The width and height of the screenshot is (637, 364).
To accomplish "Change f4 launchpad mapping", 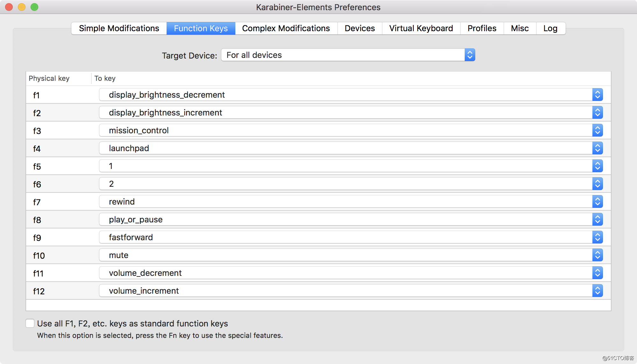I will pos(351,148).
